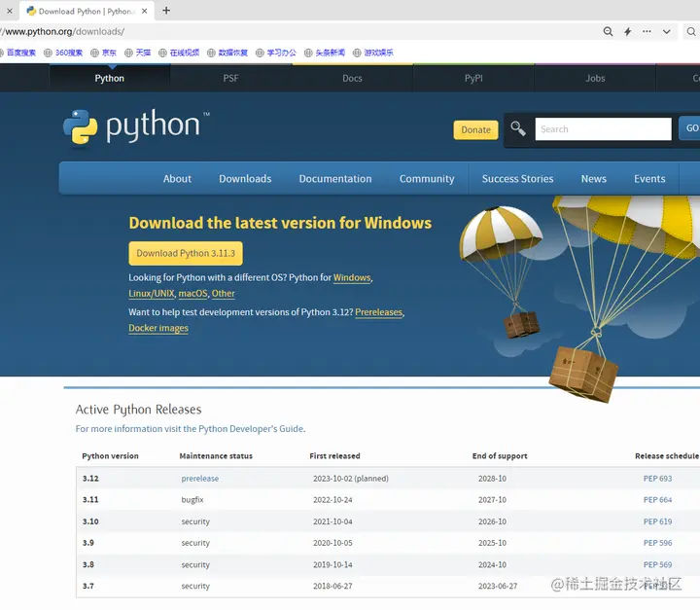
Task: Click the zoom magnifier icon in address bar
Action: tap(608, 31)
